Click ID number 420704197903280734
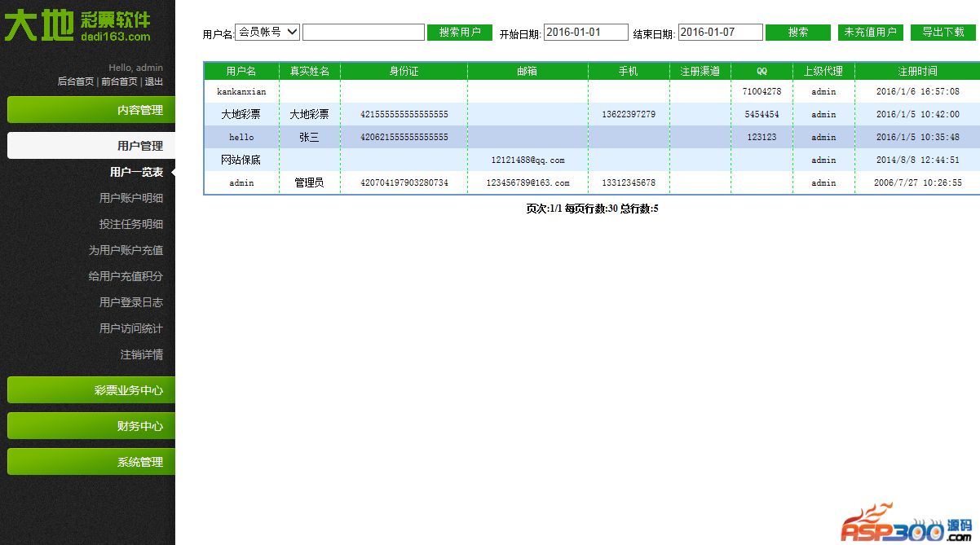 coord(404,183)
